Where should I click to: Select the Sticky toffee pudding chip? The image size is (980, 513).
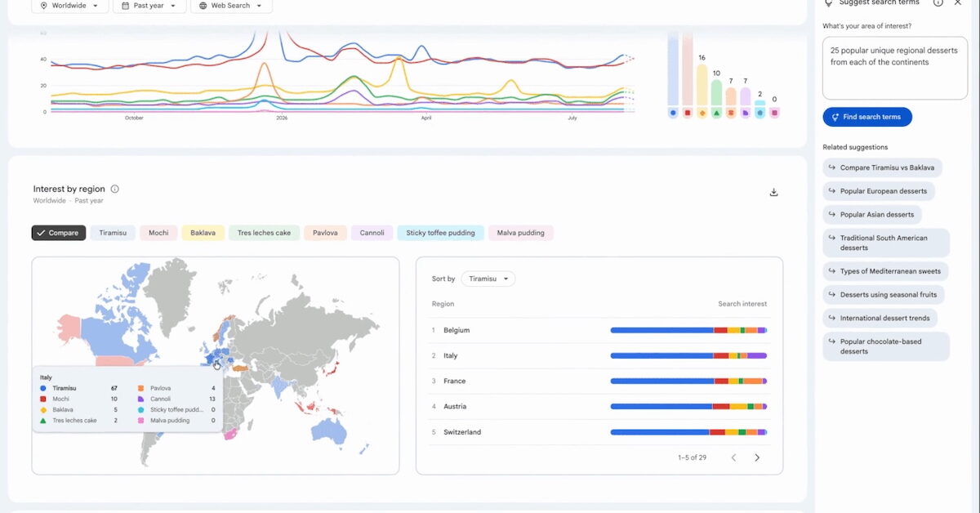click(441, 233)
